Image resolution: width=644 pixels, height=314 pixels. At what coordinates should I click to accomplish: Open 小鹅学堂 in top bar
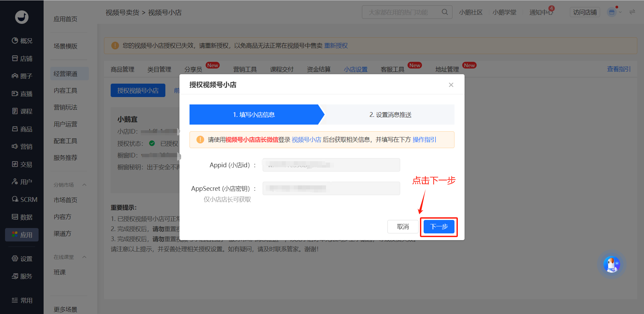pyautogui.click(x=504, y=12)
